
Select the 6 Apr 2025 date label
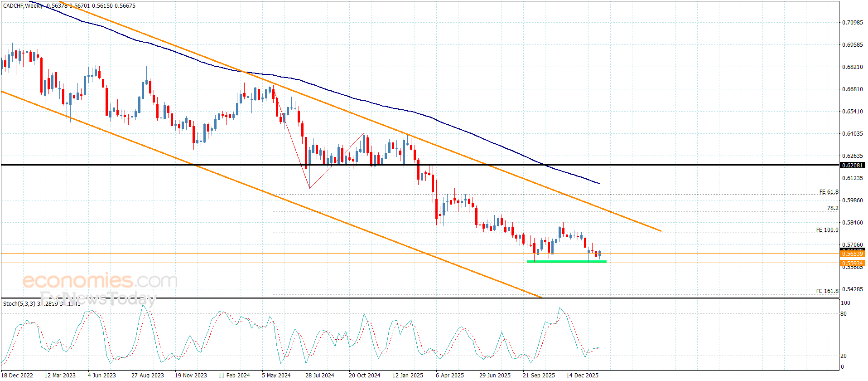click(x=449, y=375)
